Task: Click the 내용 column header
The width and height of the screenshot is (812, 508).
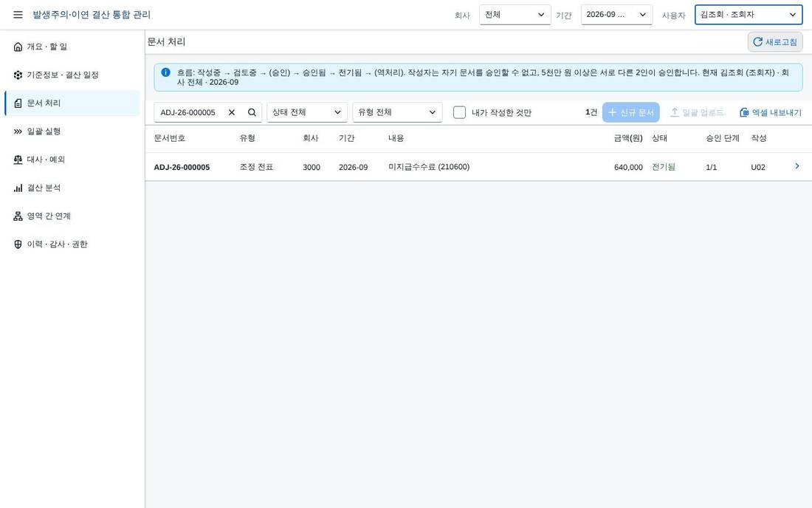Action: (396, 138)
